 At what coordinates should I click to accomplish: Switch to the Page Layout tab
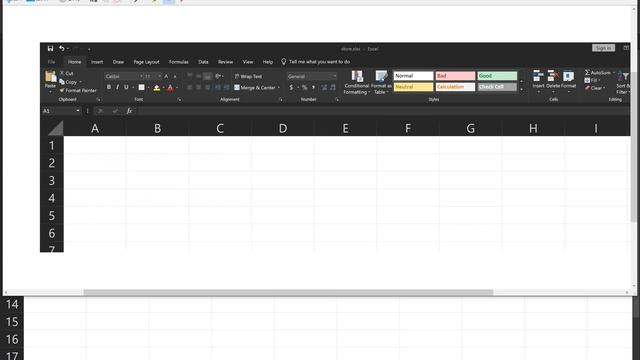[147, 62]
